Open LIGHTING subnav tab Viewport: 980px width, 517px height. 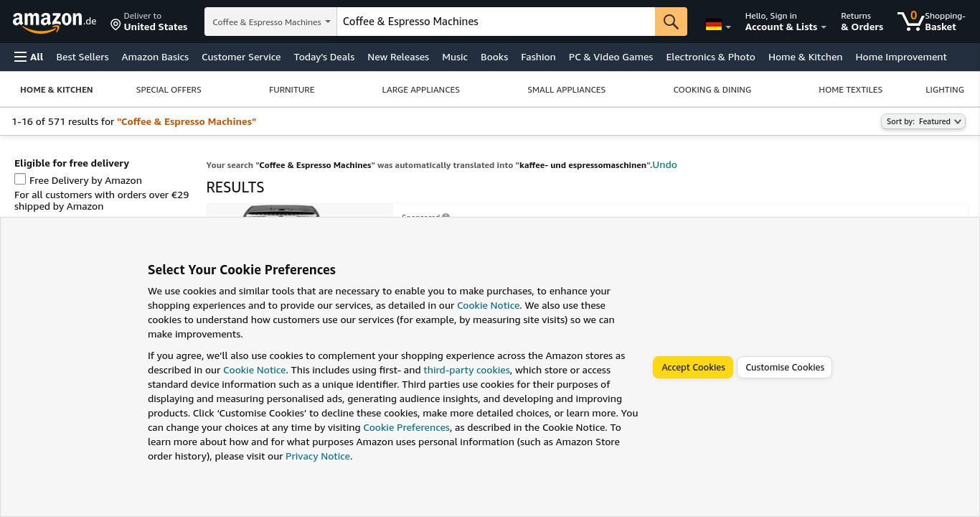tap(944, 90)
